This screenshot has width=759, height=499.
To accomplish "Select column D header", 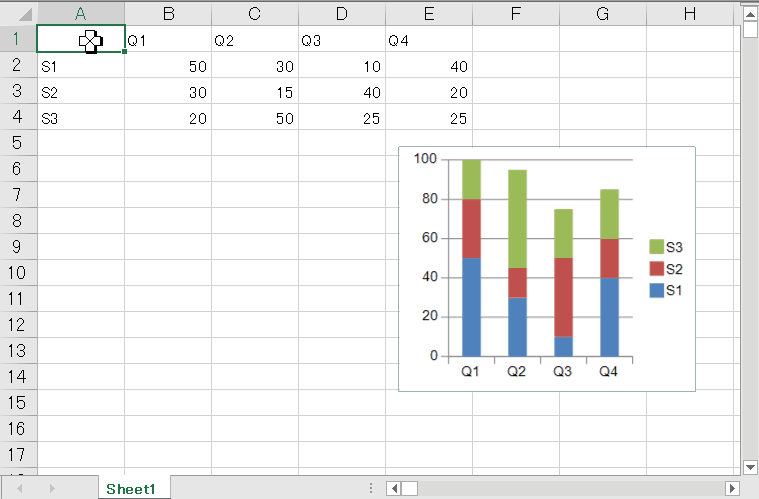I will (x=342, y=14).
